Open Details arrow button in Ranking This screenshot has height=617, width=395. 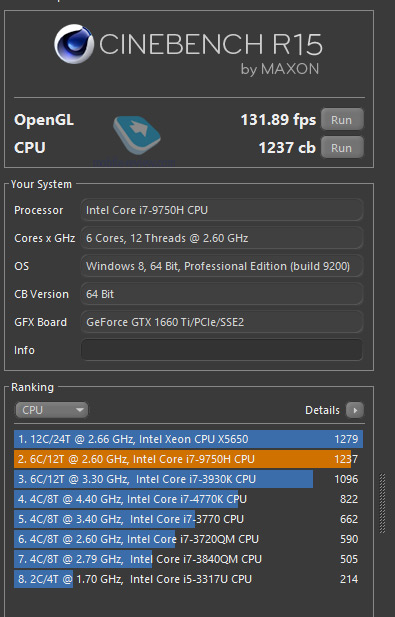pos(355,410)
